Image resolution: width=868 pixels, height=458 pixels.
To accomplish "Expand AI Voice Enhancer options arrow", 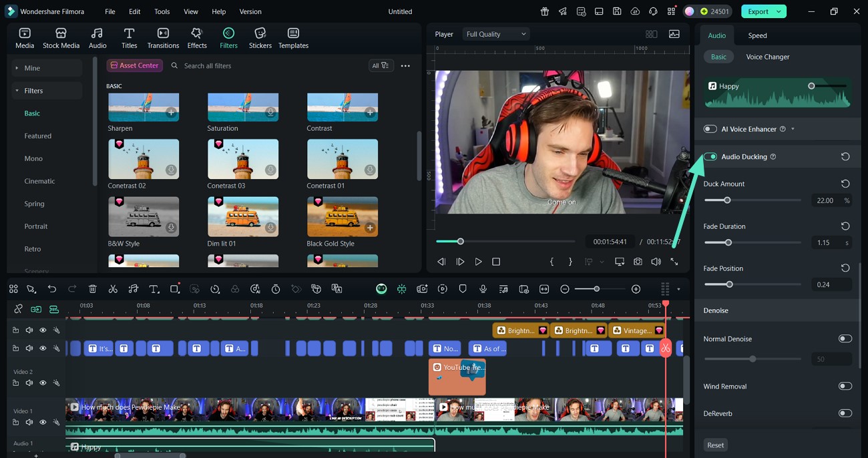I will (793, 130).
